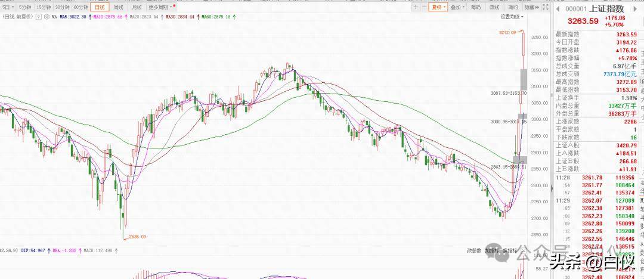Toggle fullscreen chart icon
Image resolution: width=644 pixels, height=279 pixels.
coord(546,7)
